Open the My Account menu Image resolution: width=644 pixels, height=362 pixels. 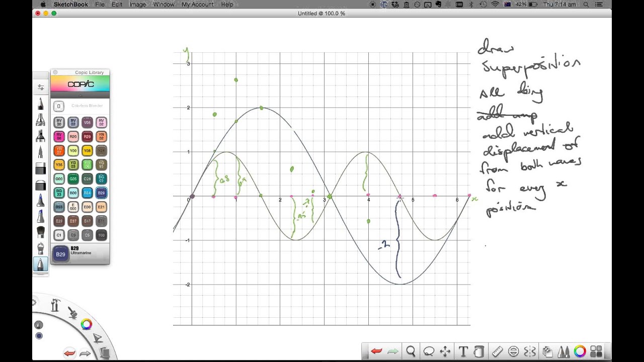pyautogui.click(x=198, y=5)
